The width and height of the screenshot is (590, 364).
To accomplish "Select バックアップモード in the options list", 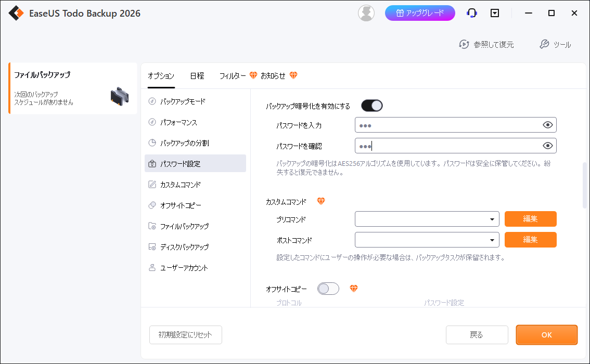I will 195,101.
